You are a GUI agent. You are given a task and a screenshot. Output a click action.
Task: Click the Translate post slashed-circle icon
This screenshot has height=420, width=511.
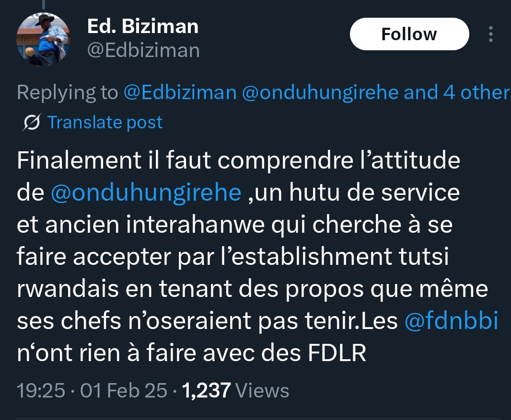coord(32,123)
